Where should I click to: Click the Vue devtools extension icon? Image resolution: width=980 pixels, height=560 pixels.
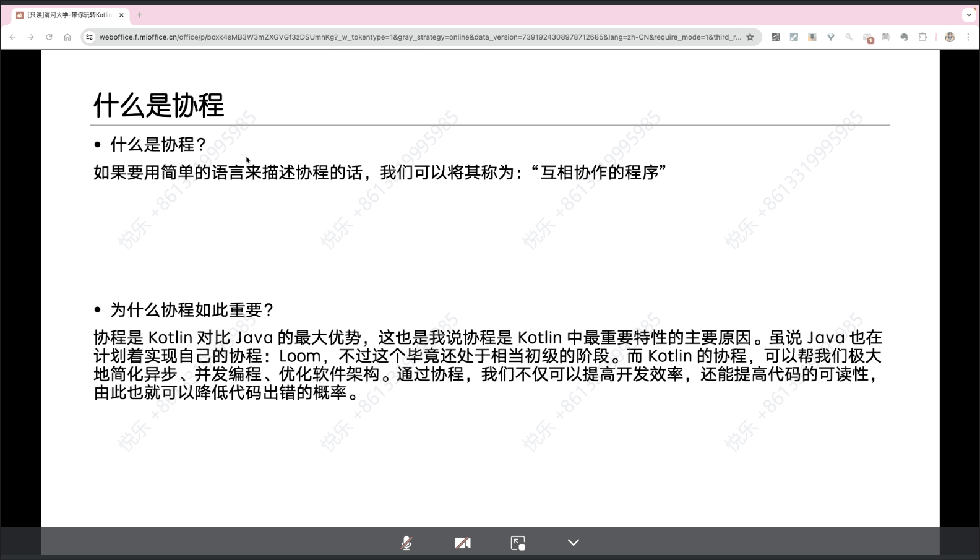(x=831, y=37)
